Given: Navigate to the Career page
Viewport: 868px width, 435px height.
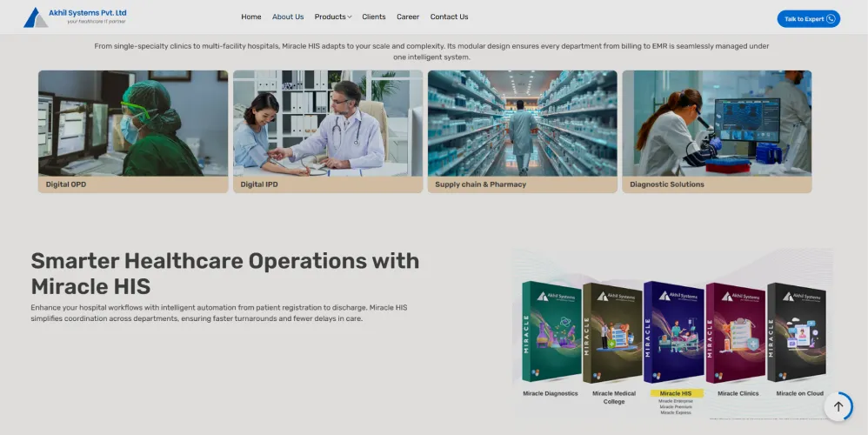Looking at the screenshot, I should pos(408,17).
